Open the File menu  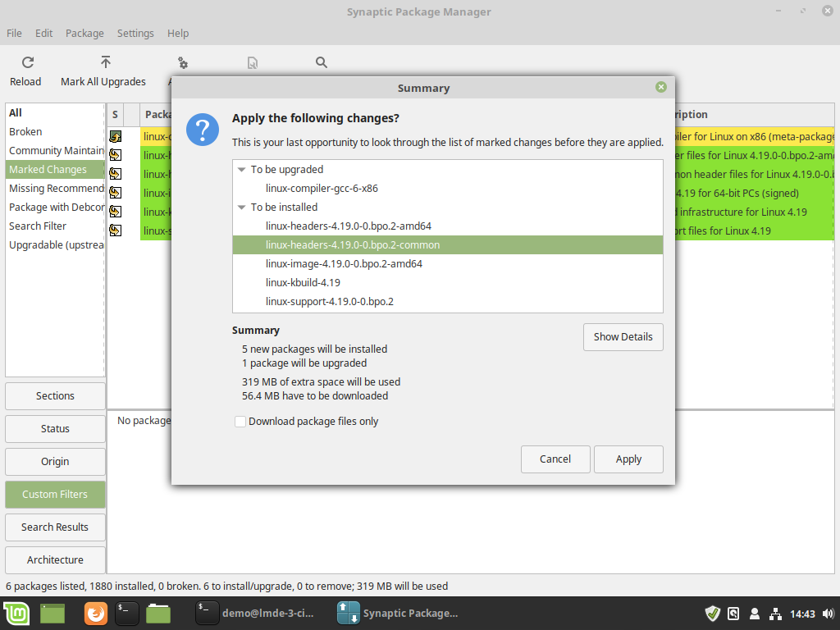[x=15, y=33]
